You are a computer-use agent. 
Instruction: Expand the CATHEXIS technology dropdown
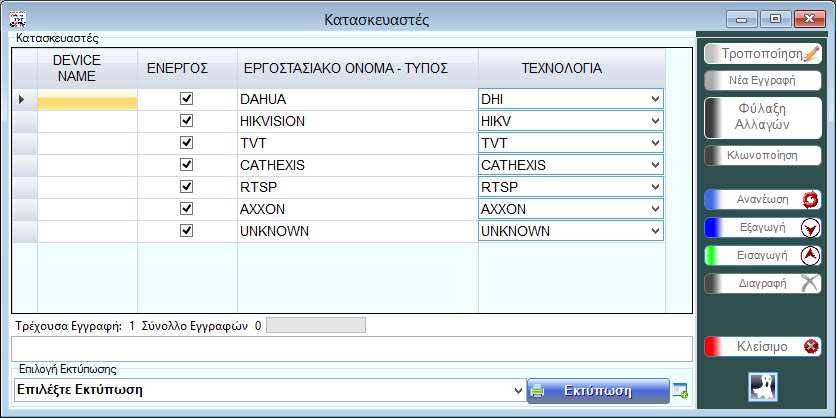tap(655, 165)
